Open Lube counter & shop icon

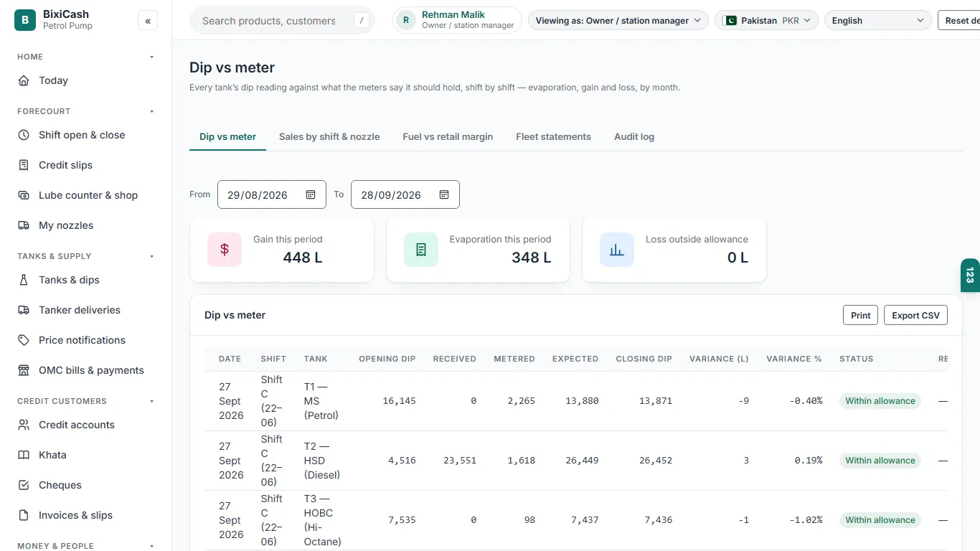[x=24, y=195]
